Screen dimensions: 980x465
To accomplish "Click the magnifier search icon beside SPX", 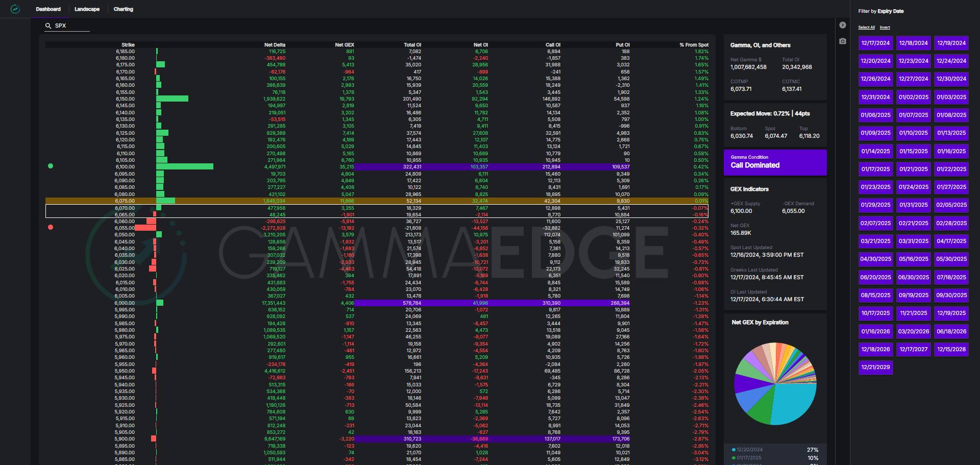I will click(x=48, y=26).
